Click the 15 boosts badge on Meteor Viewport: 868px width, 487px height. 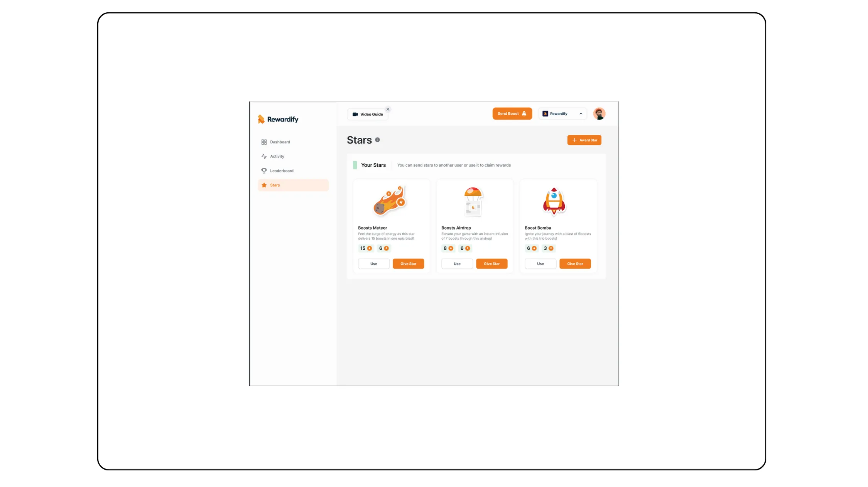pyautogui.click(x=366, y=248)
